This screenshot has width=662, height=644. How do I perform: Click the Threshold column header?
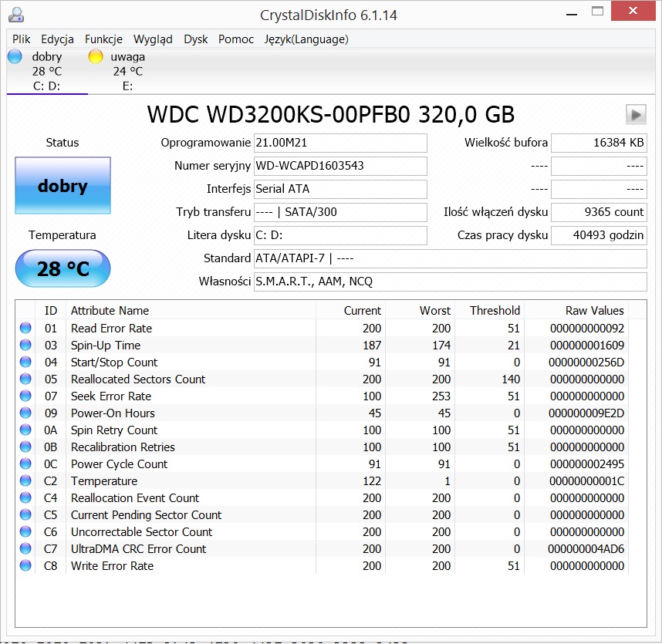point(489,310)
